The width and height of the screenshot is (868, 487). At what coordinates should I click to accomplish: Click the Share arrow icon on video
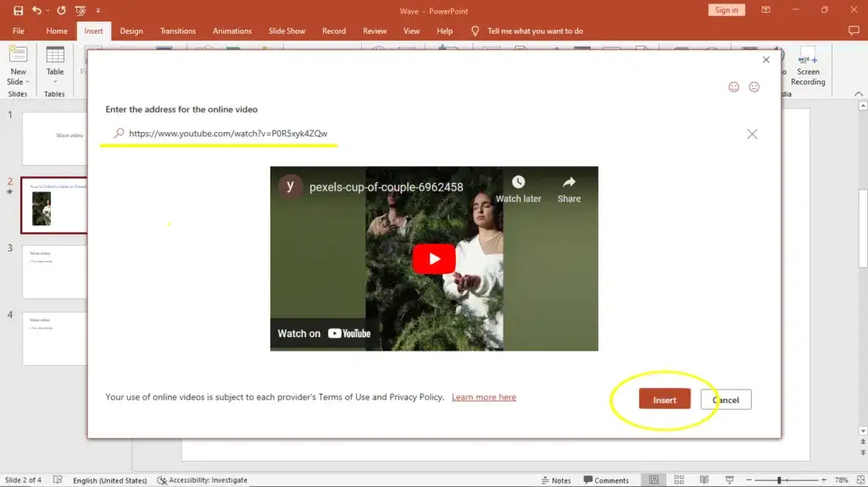(x=569, y=183)
